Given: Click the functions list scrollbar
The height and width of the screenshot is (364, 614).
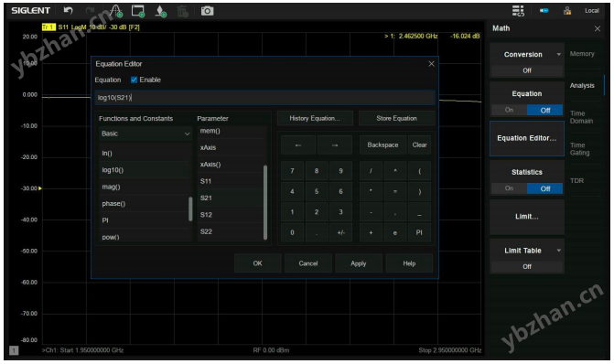Looking at the screenshot, I should pos(190,209).
